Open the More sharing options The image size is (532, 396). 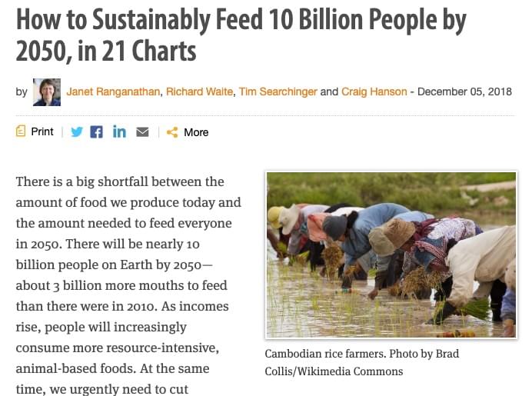tap(196, 132)
